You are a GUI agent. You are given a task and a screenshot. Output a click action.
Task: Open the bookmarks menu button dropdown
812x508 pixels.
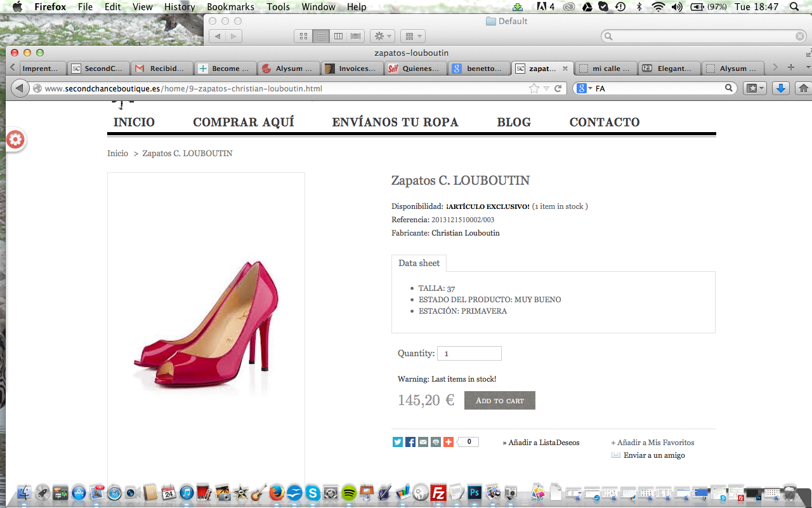point(755,88)
